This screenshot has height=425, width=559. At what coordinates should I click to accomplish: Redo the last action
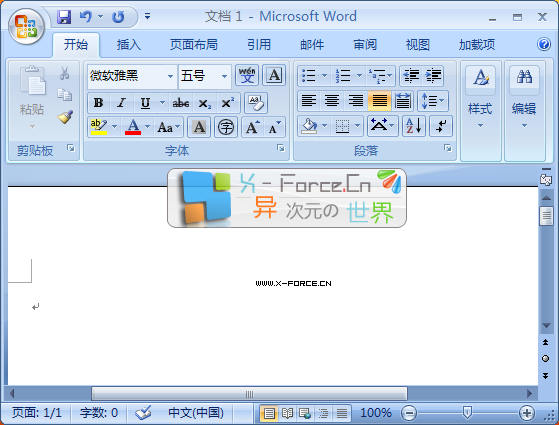(x=118, y=17)
